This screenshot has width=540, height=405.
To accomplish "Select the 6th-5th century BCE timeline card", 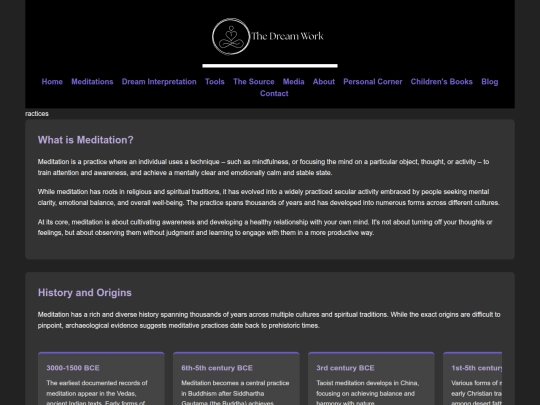I will 236,378.
